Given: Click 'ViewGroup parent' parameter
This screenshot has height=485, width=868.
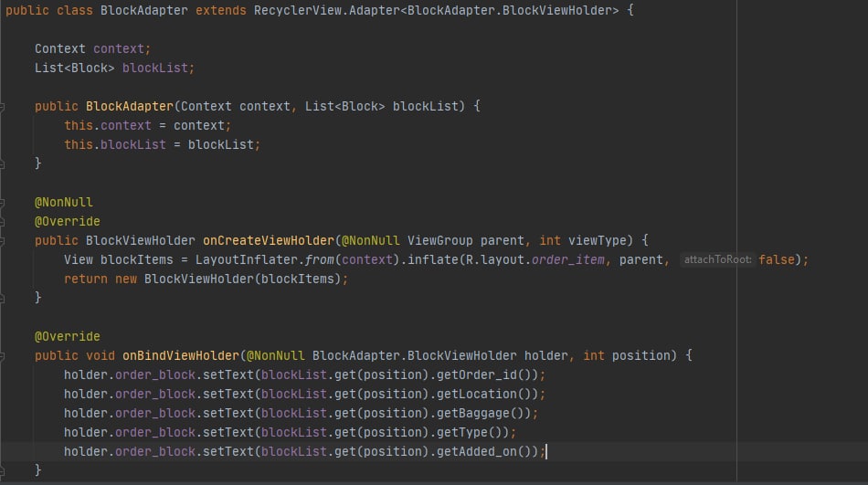Looking at the screenshot, I should pos(466,241).
